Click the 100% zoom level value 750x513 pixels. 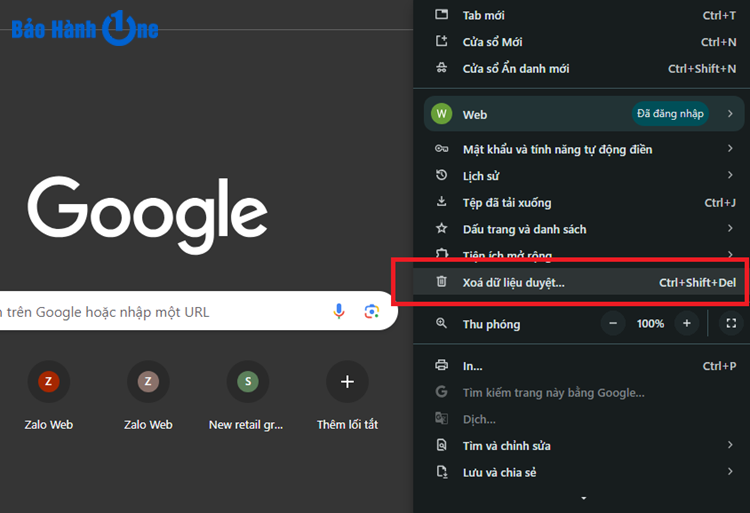[650, 324]
